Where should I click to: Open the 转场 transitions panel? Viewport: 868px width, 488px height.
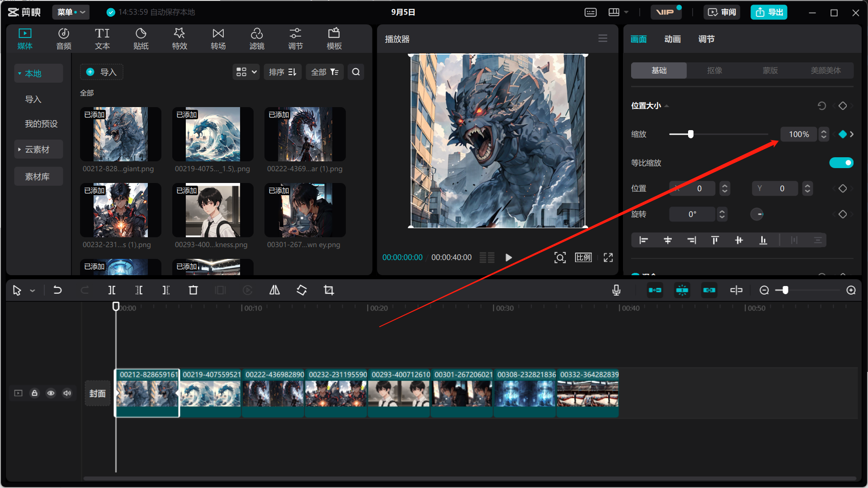click(x=218, y=38)
